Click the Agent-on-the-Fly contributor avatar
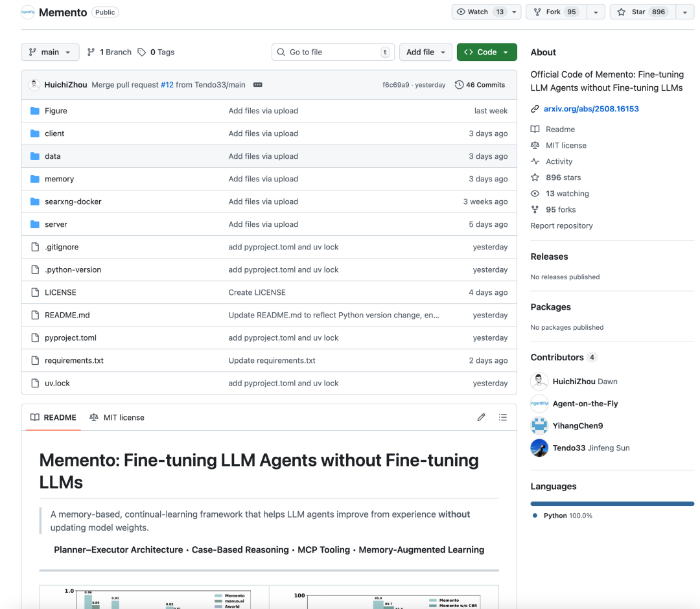700x609 pixels. pyautogui.click(x=539, y=404)
